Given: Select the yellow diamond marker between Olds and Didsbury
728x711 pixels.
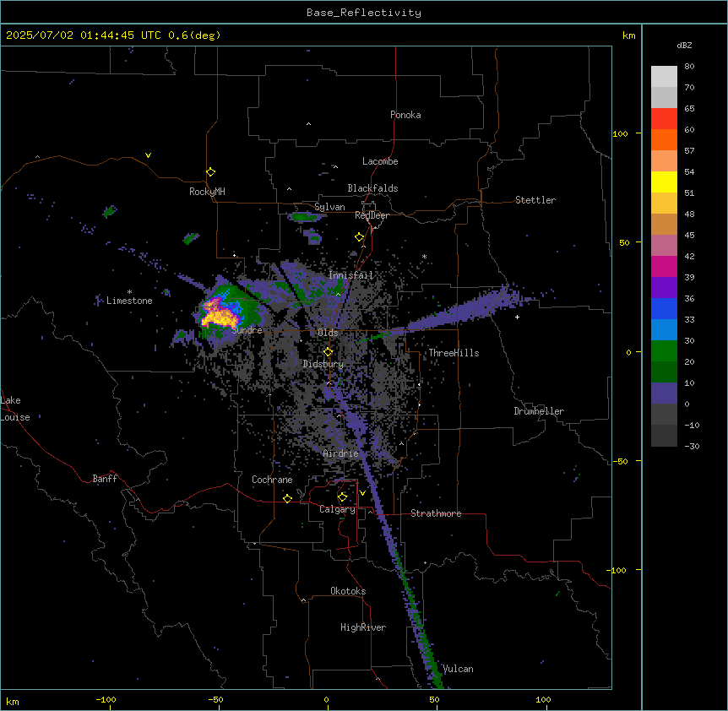Looking at the screenshot, I should point(328,352).
